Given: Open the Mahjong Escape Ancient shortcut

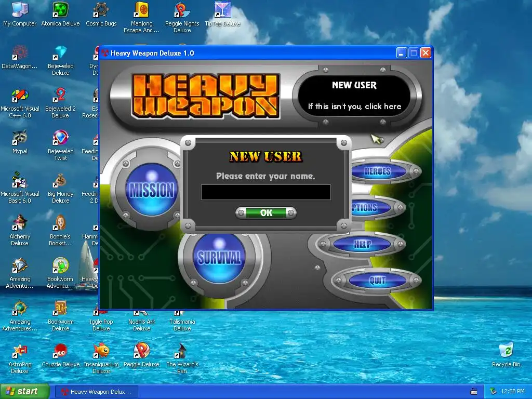Looking at the screenshot, I should coord(141,18).
